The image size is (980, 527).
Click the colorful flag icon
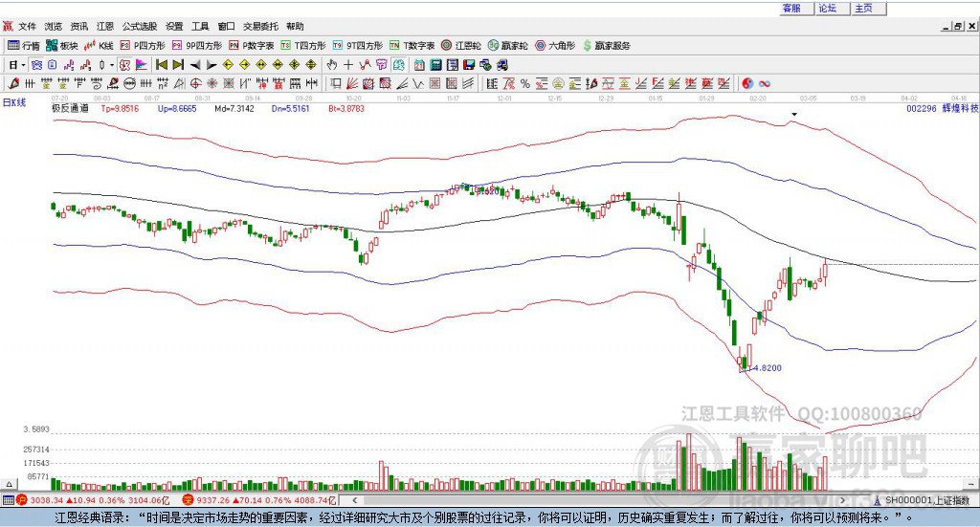tap(142, 65)
